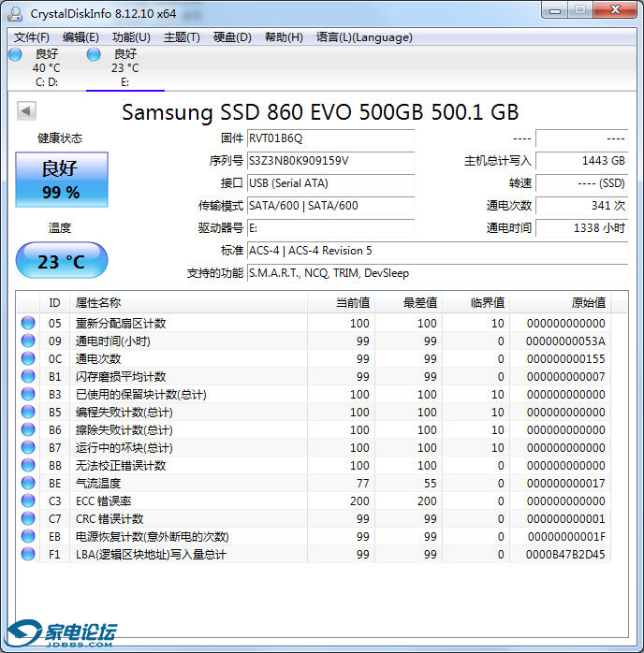Image resolution: width=644 pixels, height=653 pixels.
Task: Click the 驱动器号 field showing E:
Action: point(331,228)
